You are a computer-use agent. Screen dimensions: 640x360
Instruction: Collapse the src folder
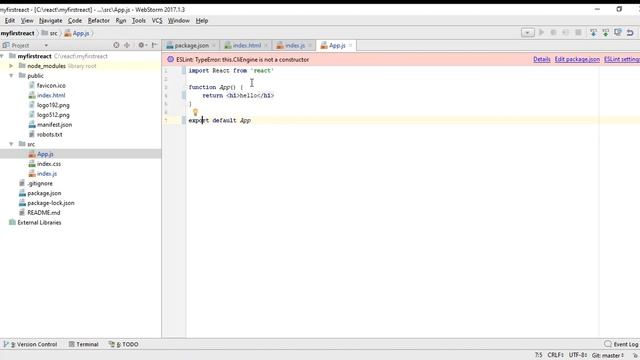11,144
